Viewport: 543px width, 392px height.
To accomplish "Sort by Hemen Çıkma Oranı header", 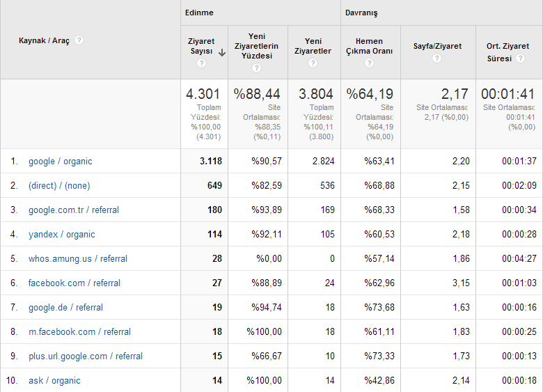I will pyautogui.click(x=369, y=46).
